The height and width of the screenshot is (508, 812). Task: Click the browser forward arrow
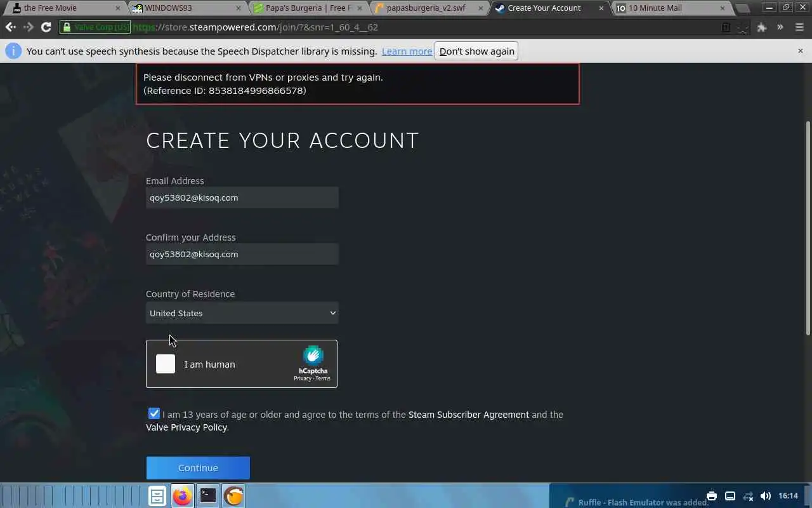(28, 27)
